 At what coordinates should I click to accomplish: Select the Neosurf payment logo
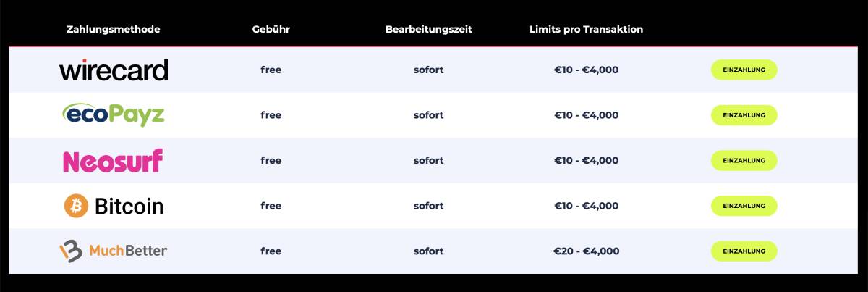tap(113, 160)
